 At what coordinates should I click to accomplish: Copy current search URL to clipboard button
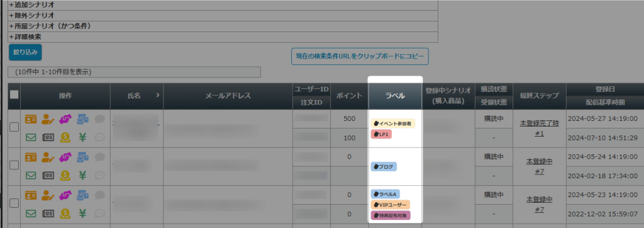tap(360, 56)
